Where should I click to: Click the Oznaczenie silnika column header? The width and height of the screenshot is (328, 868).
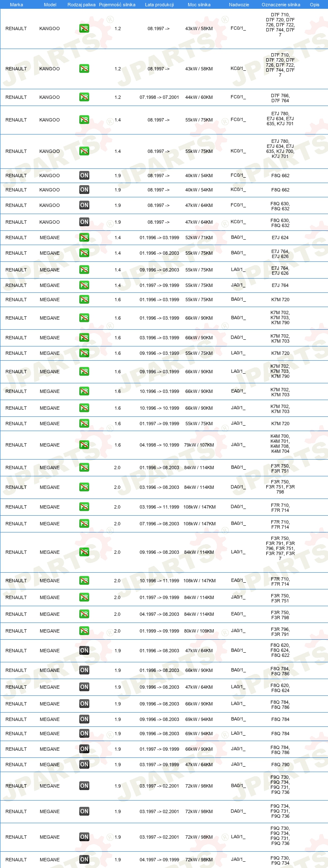(281, 5)
